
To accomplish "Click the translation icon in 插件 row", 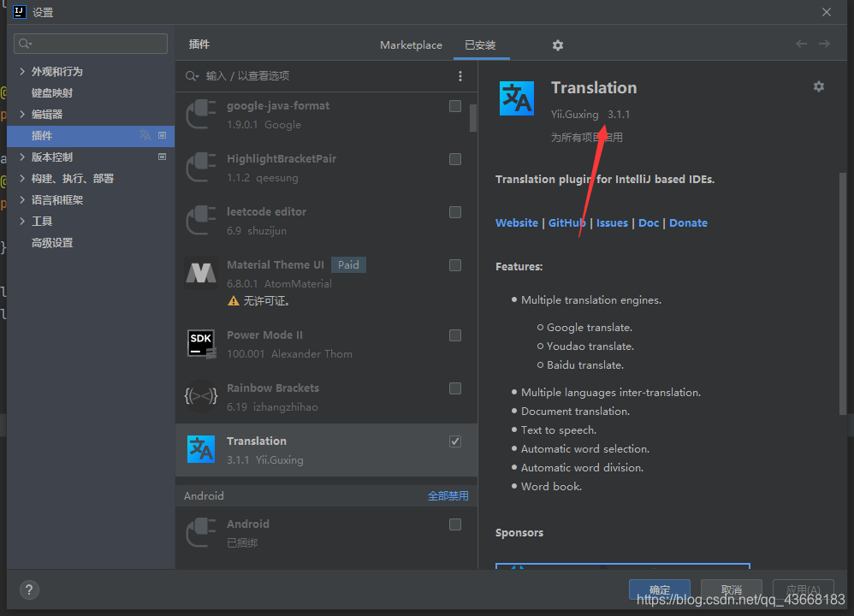I will [145, 135].
